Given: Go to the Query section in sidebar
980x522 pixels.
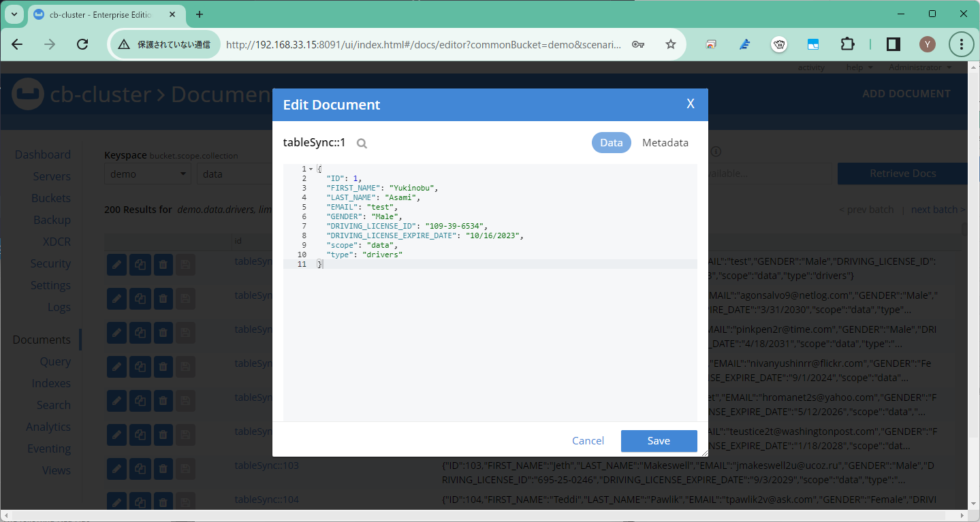Looking at the screenshot, I should pos(55,361).
